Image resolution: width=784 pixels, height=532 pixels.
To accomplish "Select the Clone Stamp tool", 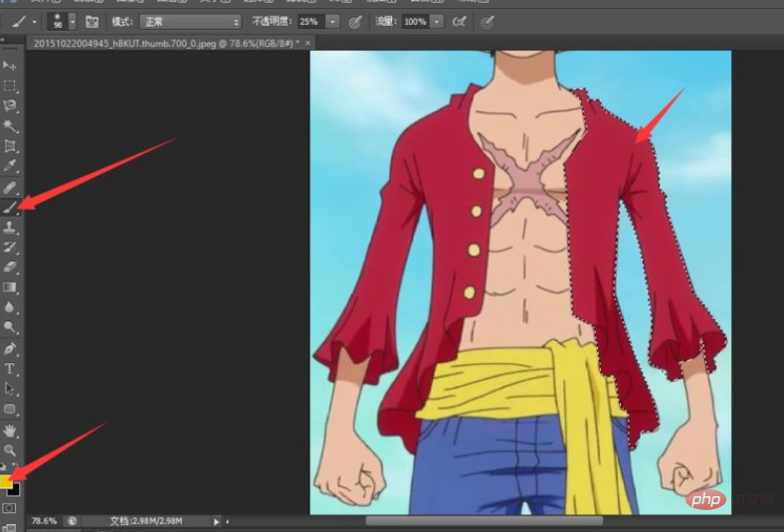I will [9, 228].
